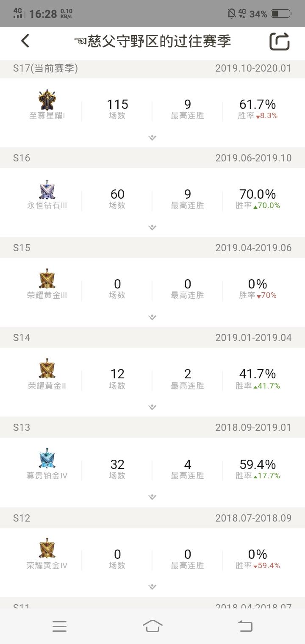The width and height of the screenshot is (305, 644).
Task: Select the S16 season header row
Action: [152, 158]
